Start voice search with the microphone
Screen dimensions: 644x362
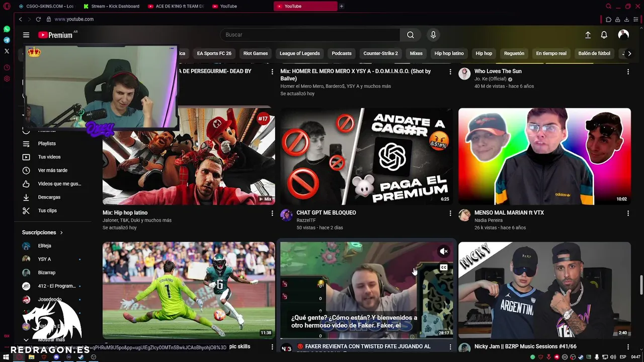click(x=433, y=35)
